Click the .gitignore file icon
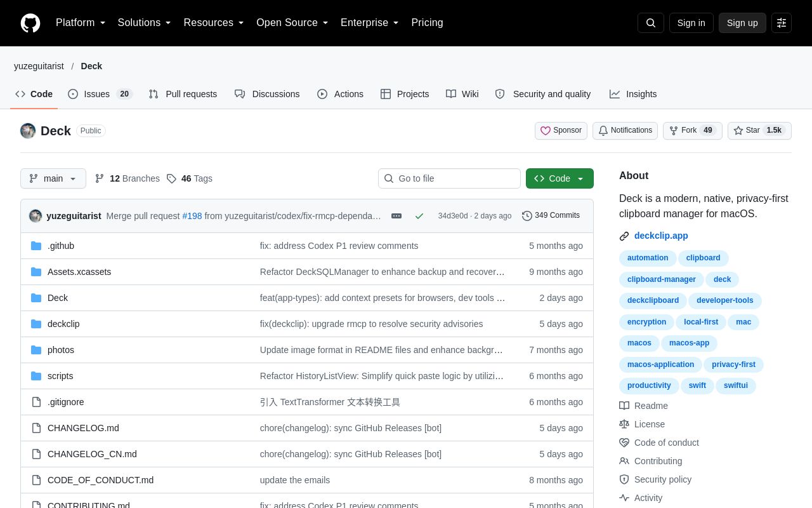Image resolution: width=812 pixels, height=508 pixels. tap(36, 402)
